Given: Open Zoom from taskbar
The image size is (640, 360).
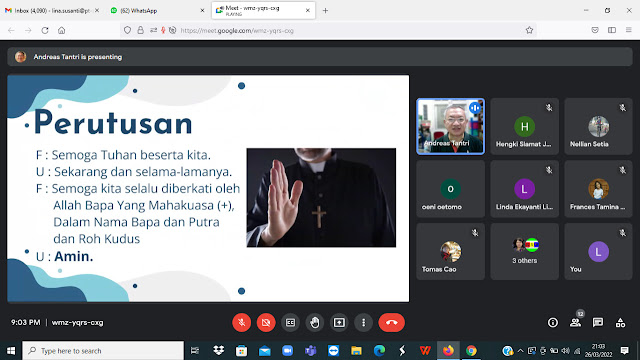Looking at the screenshot, I should 287,351.
